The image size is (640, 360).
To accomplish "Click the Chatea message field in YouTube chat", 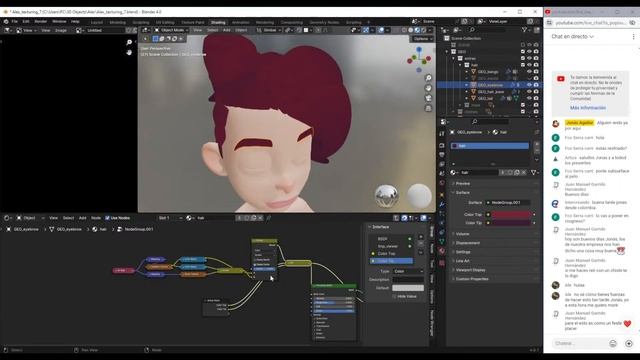I will coord(579,344).
